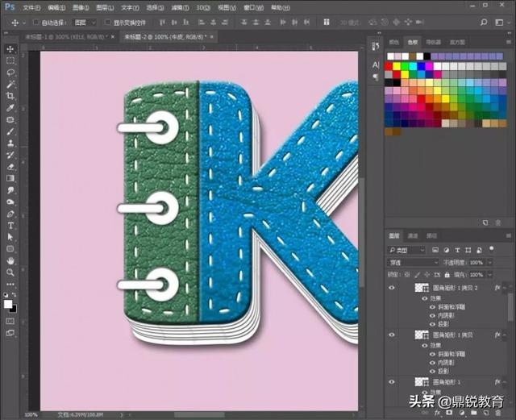
Task: Toggle 投影 effect under 圆角矩形 1 拷贝
Action: 432,371
